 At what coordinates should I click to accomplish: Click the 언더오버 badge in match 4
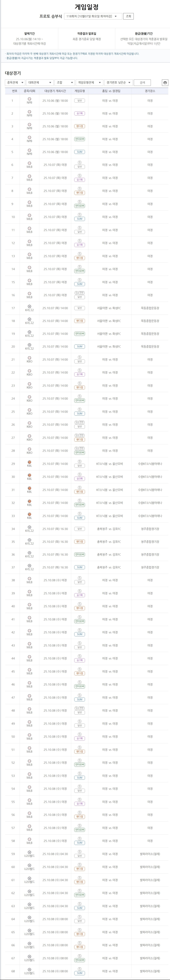point(80,139)
